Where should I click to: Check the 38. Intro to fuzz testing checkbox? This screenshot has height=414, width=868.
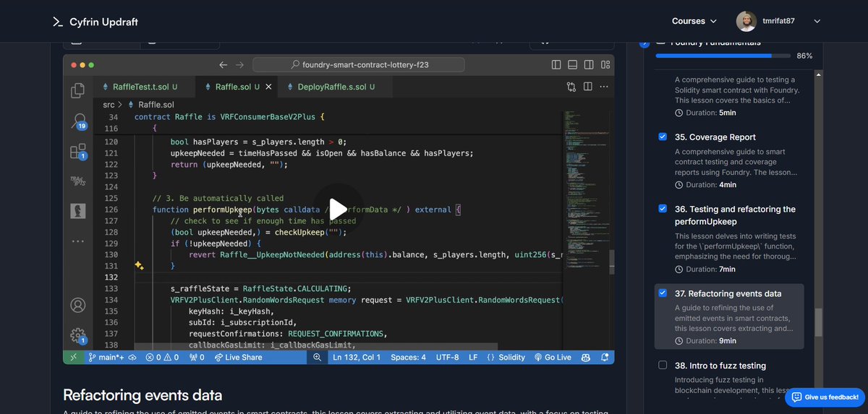pos(663,366)
